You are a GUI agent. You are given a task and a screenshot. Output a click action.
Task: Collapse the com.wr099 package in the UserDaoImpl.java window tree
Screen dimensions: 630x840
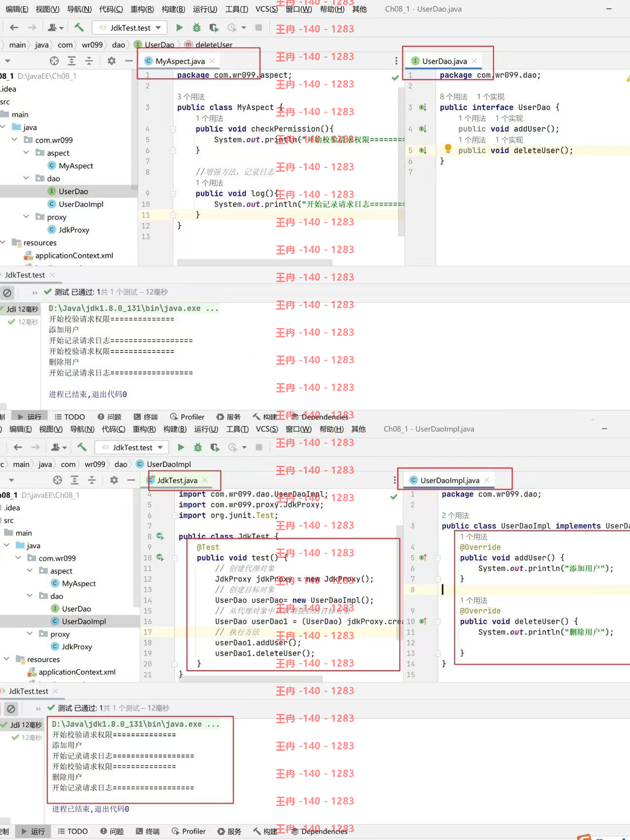coord(18,558)
